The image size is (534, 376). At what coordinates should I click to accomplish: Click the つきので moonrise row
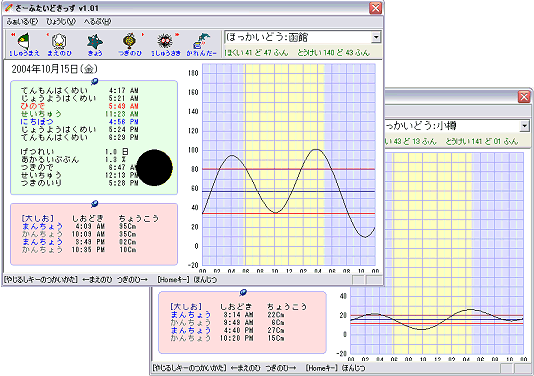(79, 168)
